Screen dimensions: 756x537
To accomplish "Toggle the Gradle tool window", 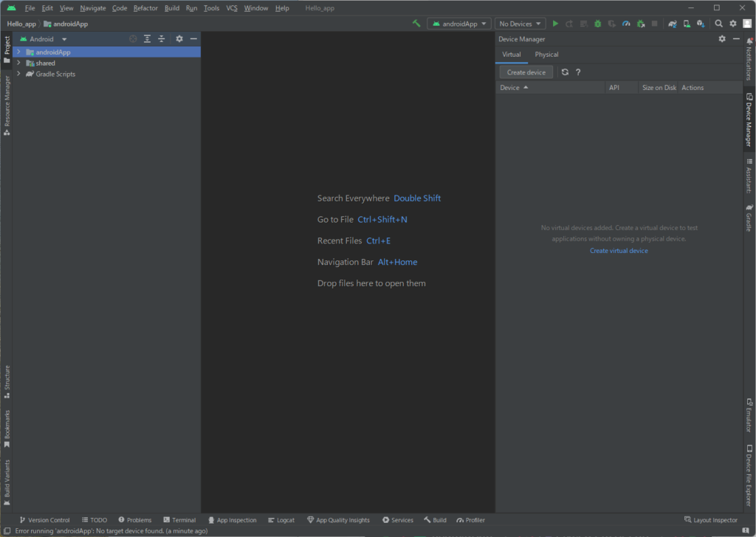I will 749,218.
